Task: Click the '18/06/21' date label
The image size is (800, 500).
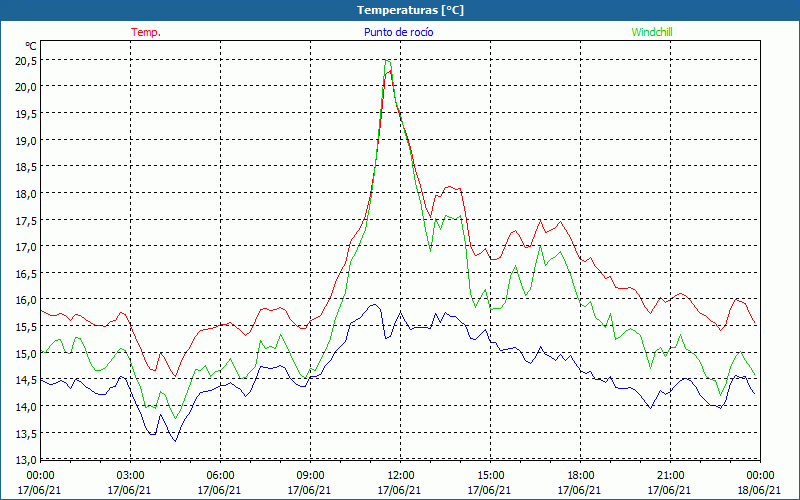Action: click(759, 490)
